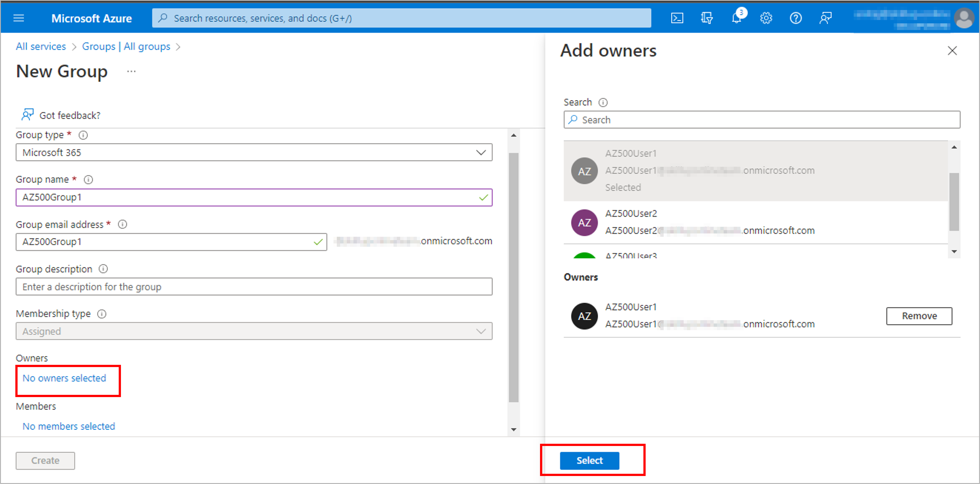
Task: Click the Group description field
Action: [x=254, y=287]
